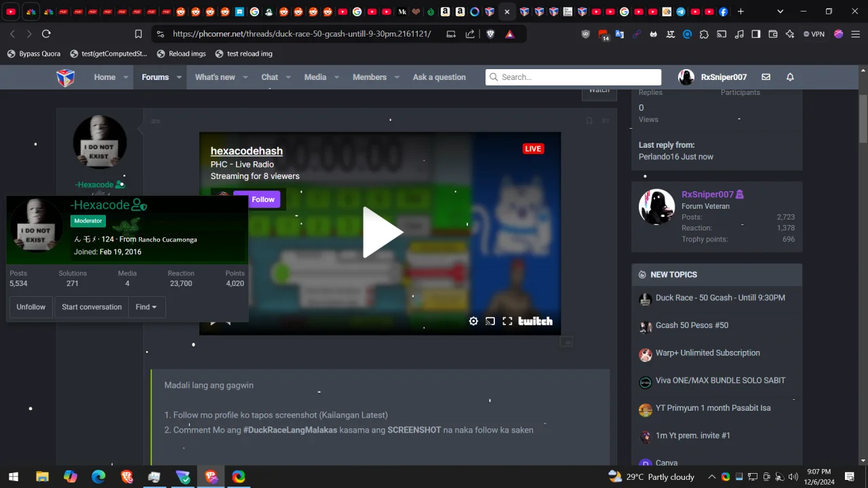Expand the Media dropdown arrow

tap(337, 77)
